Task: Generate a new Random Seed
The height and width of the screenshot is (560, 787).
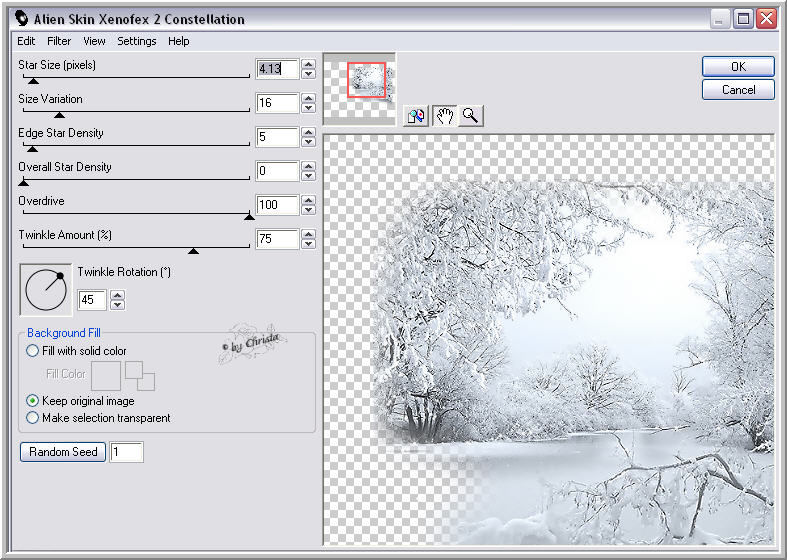Action: tap(63, 452)
